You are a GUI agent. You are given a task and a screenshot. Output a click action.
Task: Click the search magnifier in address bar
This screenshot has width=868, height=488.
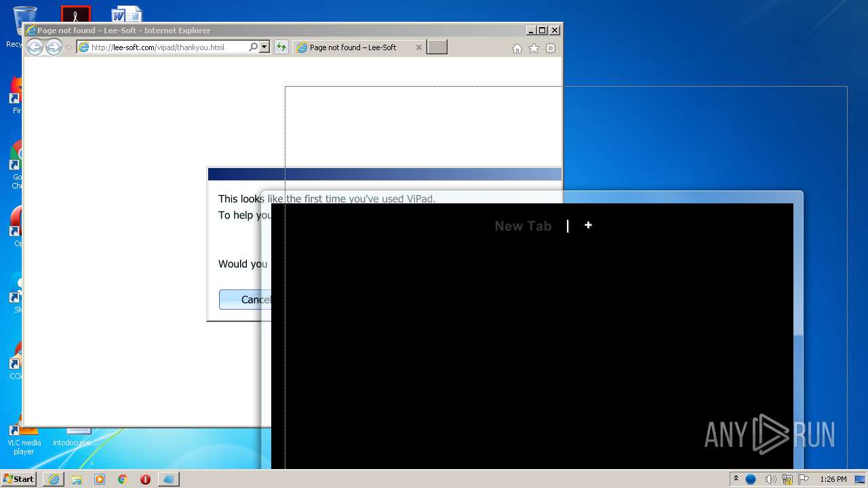click(254, 47)
